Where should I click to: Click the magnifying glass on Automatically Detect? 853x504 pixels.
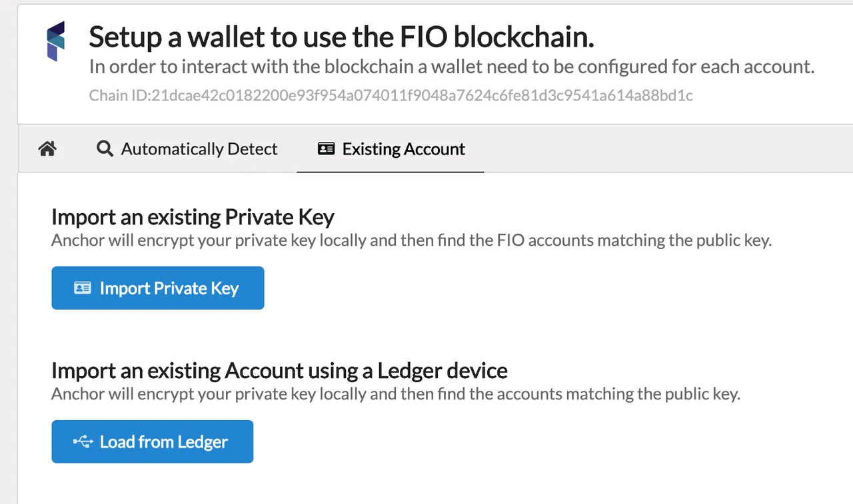tap(105, 148)
